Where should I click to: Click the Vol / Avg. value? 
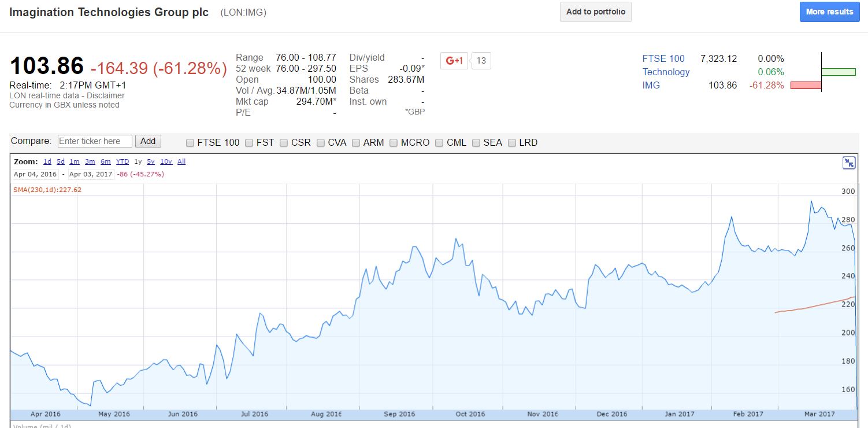306,91
